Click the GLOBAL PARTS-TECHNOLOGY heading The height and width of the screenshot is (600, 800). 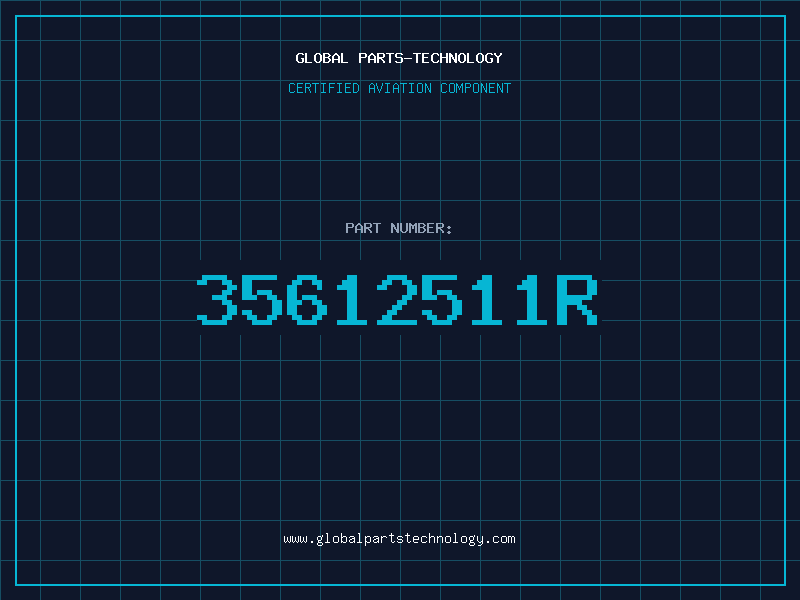point(399,58)
